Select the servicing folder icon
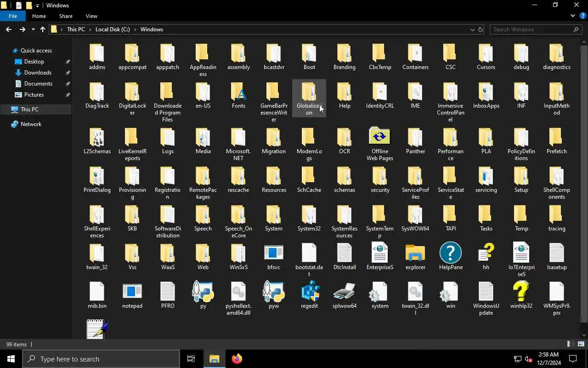The image size is (588, 368). click(x=486, y=176)
